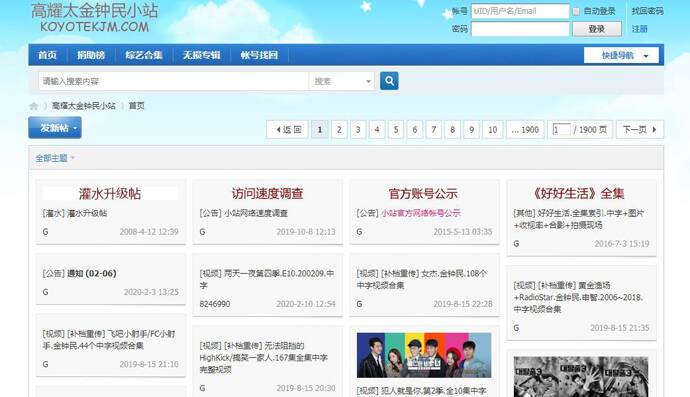Screen dimensions: 690x397
Task: Click the author 8246990 link
Action: point(214,304)
